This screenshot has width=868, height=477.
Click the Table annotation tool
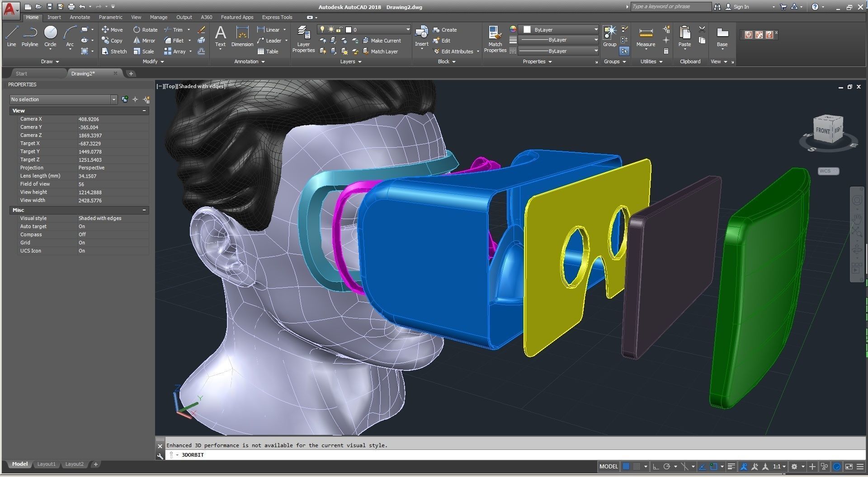[x=268, y=51]
